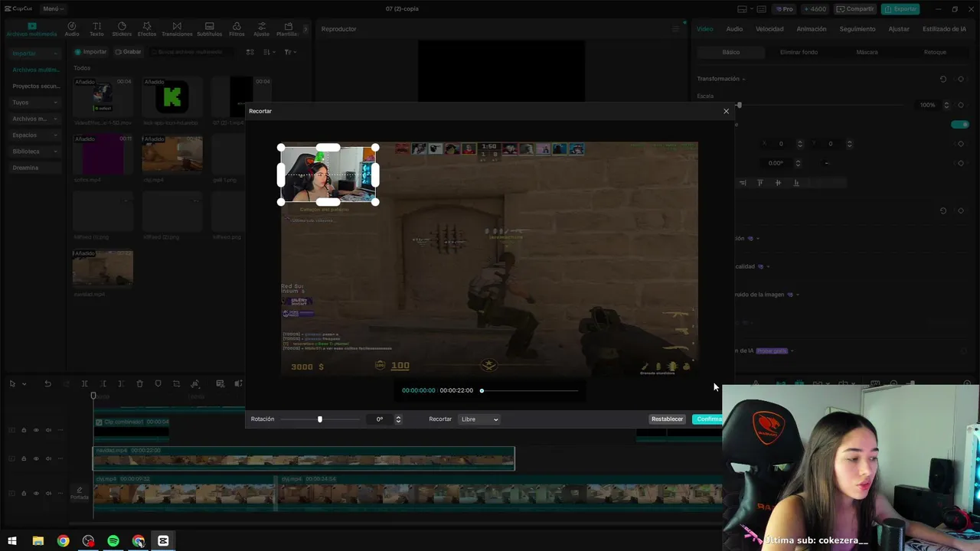Click the crop preview playback scrubber
Image resolution: width=980 pixels, height=551 pixels.
482,390
